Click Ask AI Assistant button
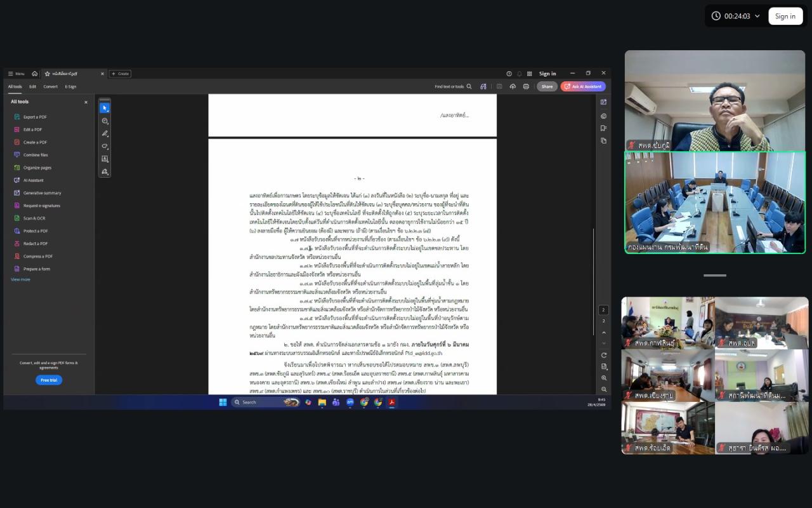Viewport: 812px width, 508px height. (x=583, y=86)
